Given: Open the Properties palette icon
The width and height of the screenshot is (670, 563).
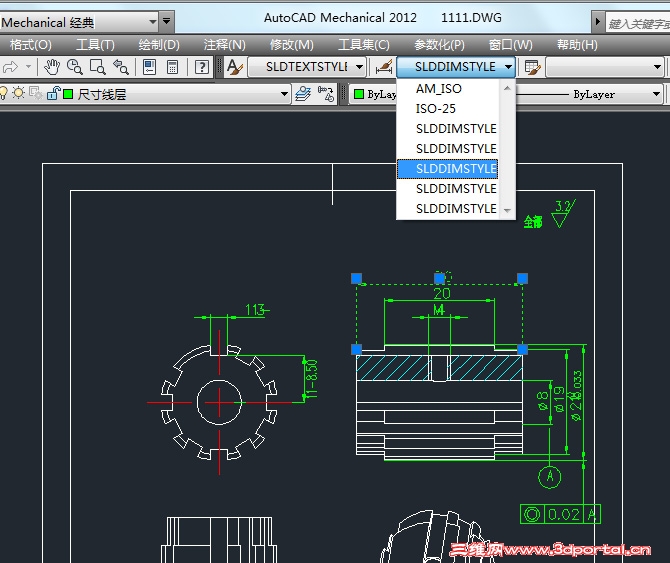Looking at the screenshot, I should [x=149, y=67].
